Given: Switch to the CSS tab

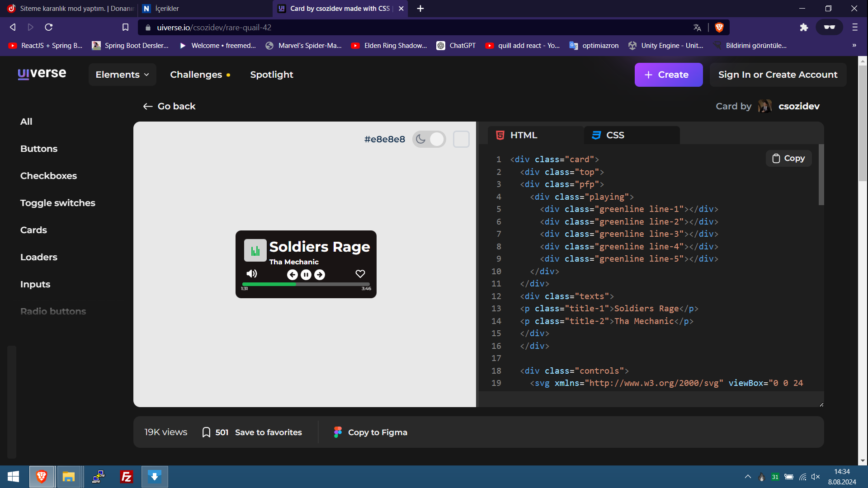Looking at the screenshot, I should pyautogui.click(x=632, y=135).
